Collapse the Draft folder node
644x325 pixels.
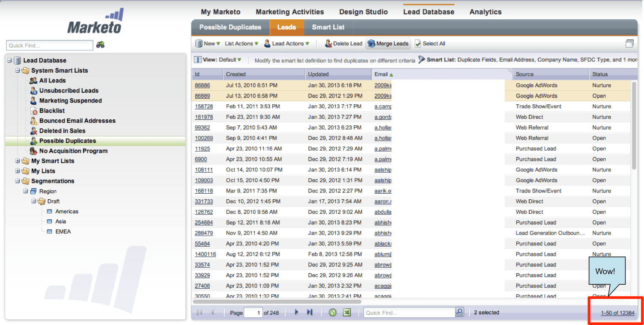[x=34, y=201]
